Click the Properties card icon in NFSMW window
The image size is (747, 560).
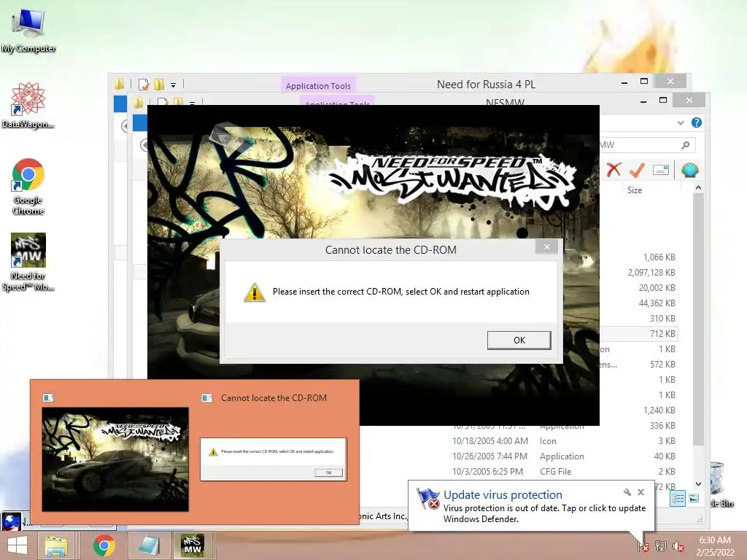pyautogui.click(x=661, y=169)
